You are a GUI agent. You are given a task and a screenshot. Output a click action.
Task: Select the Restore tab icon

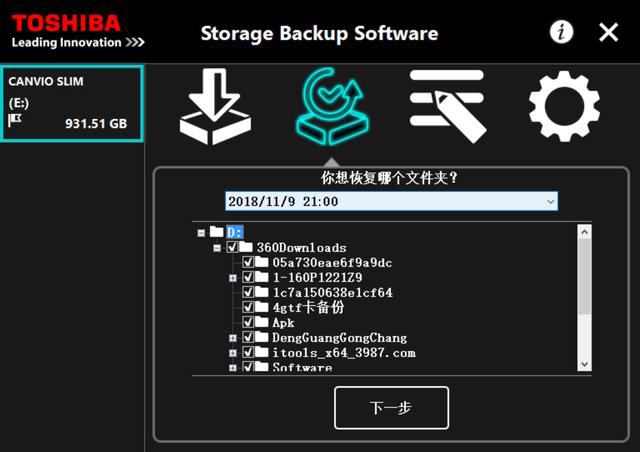click(332, 107)
